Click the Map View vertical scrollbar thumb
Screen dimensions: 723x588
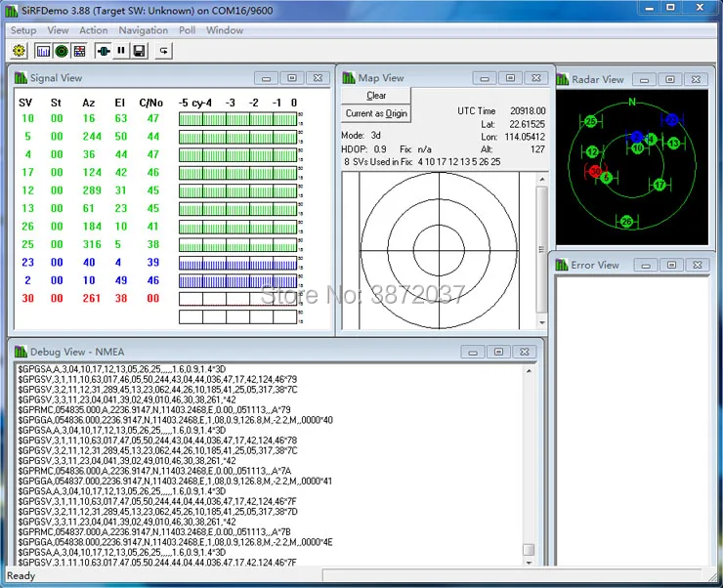click(542, 250)
